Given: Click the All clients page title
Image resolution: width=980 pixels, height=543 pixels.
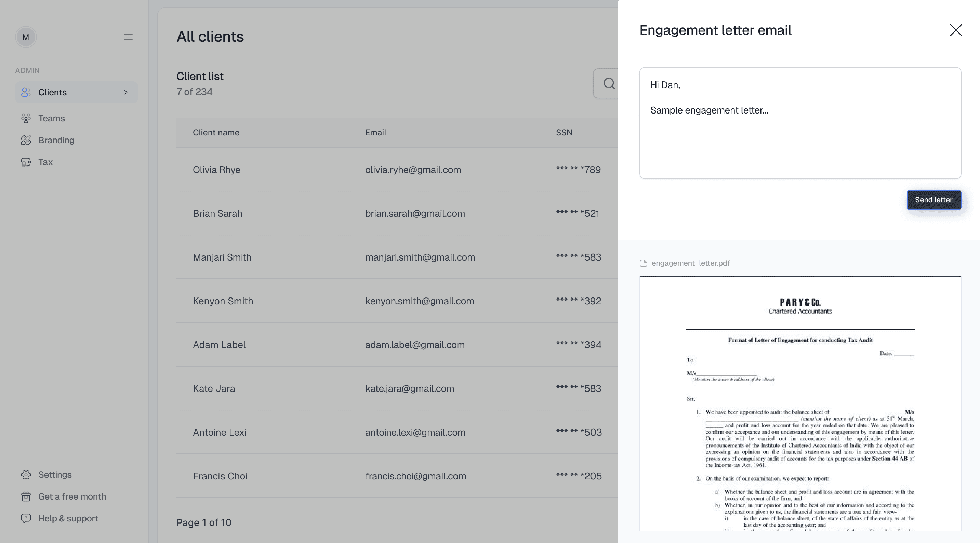Looking at the screenshot, I should point(210,37).
